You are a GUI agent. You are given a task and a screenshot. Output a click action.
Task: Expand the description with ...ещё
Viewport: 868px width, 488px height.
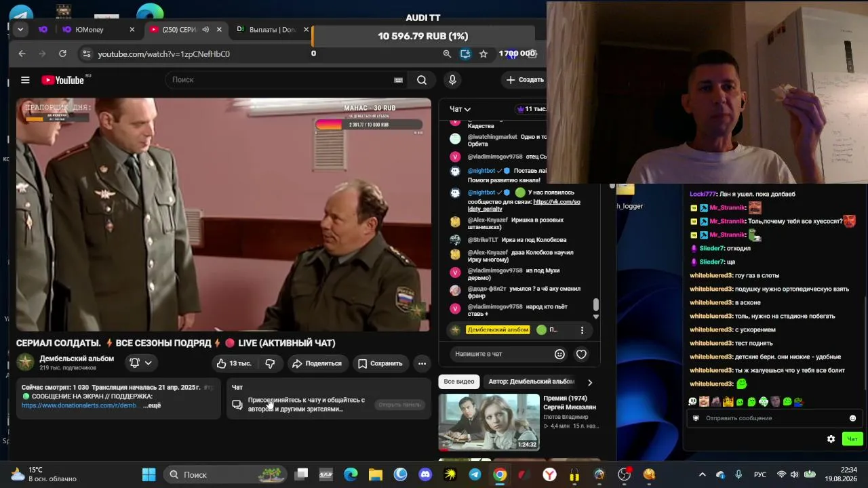(152, 405)
